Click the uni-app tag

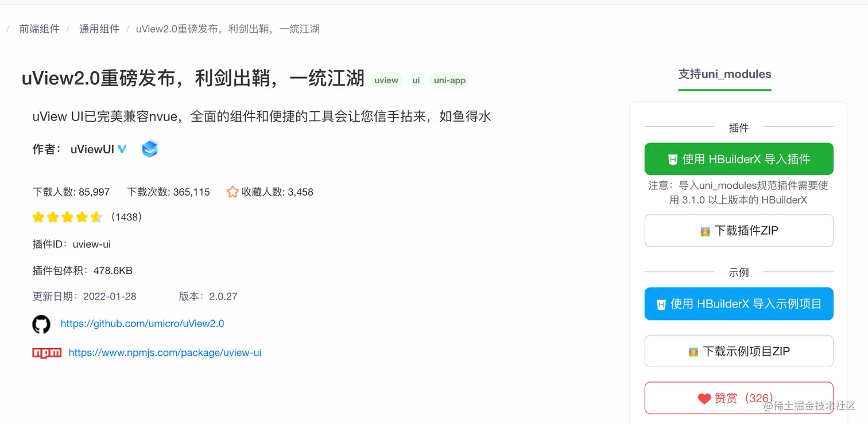[x=449, y=80]
